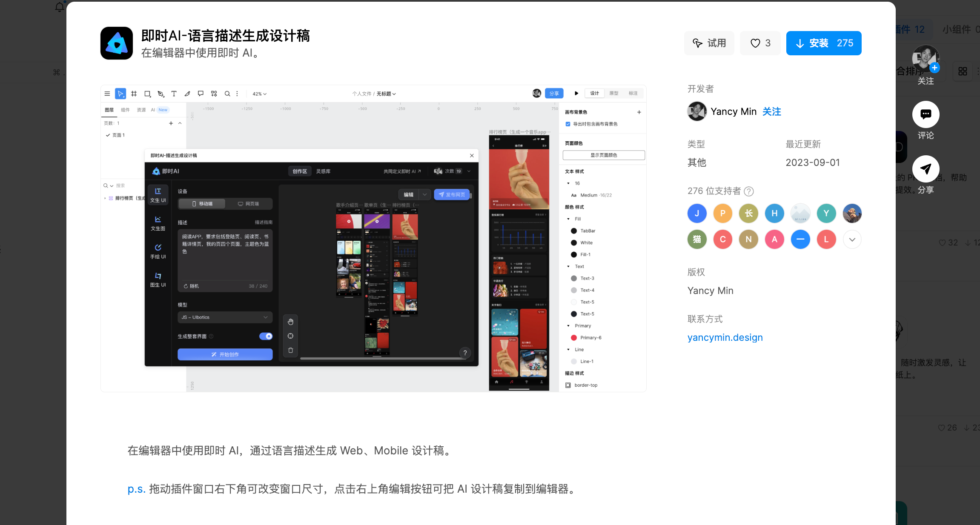Open supporter avatar labeled H
Viewport: 980px width, 525px height.
(x=775, y=214)
